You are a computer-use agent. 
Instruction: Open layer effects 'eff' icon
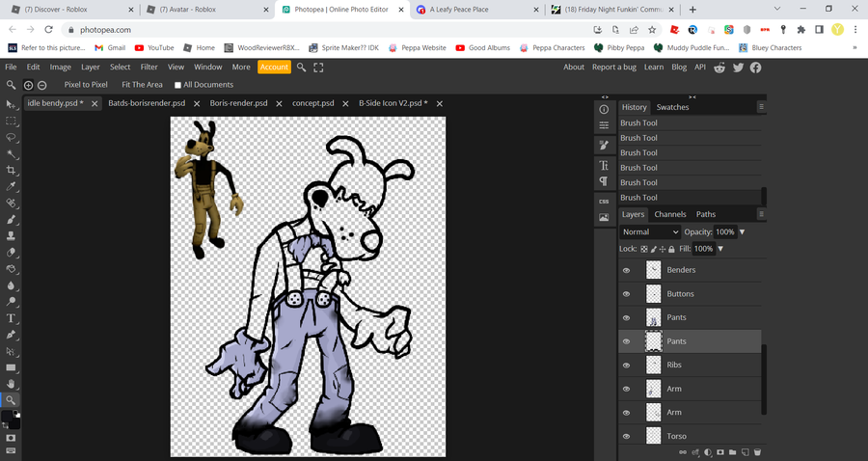click(695, 452)
